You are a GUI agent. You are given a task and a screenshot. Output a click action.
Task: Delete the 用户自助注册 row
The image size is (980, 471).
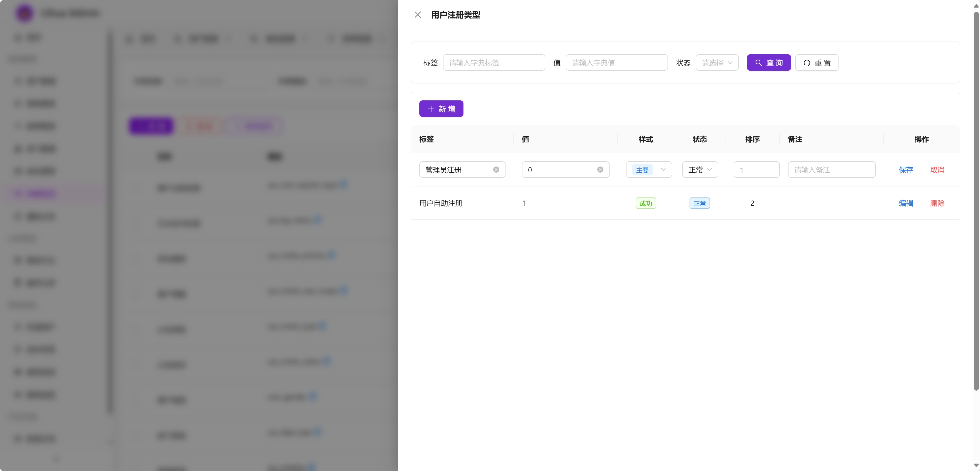point(937,203)
